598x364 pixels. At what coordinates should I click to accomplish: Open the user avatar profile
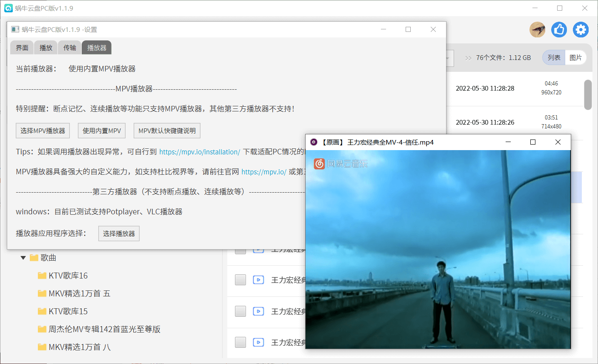[x=538, y=30]
